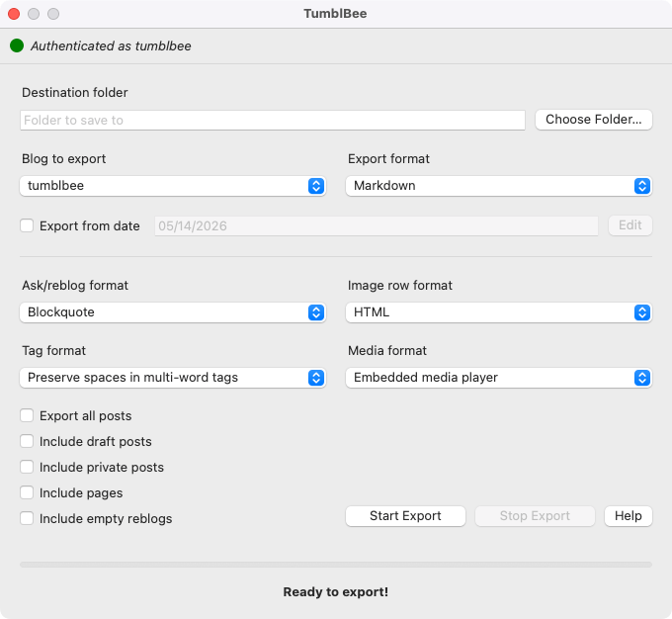Click the Edit date button

click(630, 225)
